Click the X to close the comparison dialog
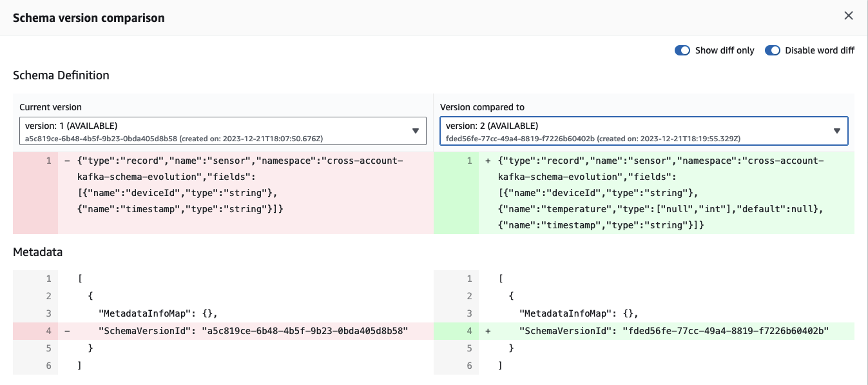Image resolution: width=868 pixels, height=385 pixels. (849, 15)
